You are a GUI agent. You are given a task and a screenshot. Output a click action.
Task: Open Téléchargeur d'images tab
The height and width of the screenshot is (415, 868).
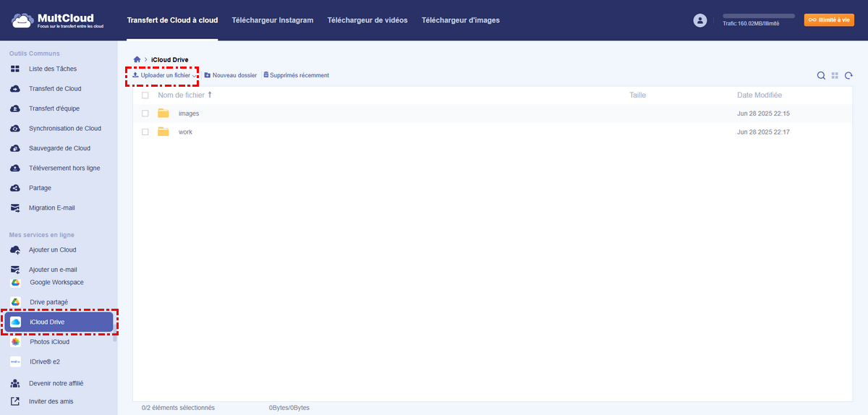click(x=461, y=20)
